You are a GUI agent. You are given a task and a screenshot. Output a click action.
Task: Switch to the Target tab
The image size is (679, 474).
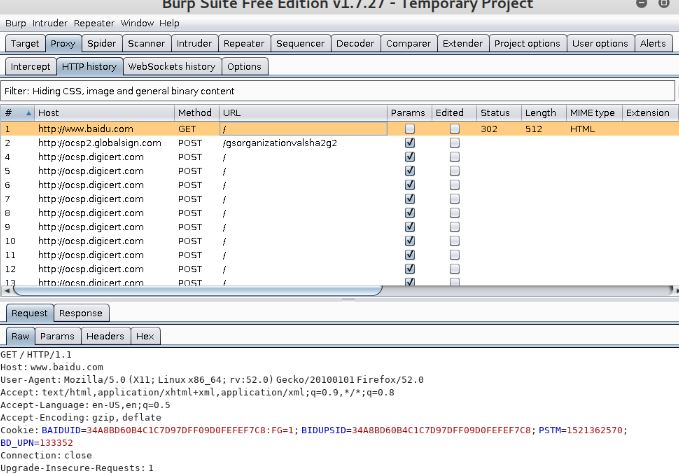click(25, 44)
